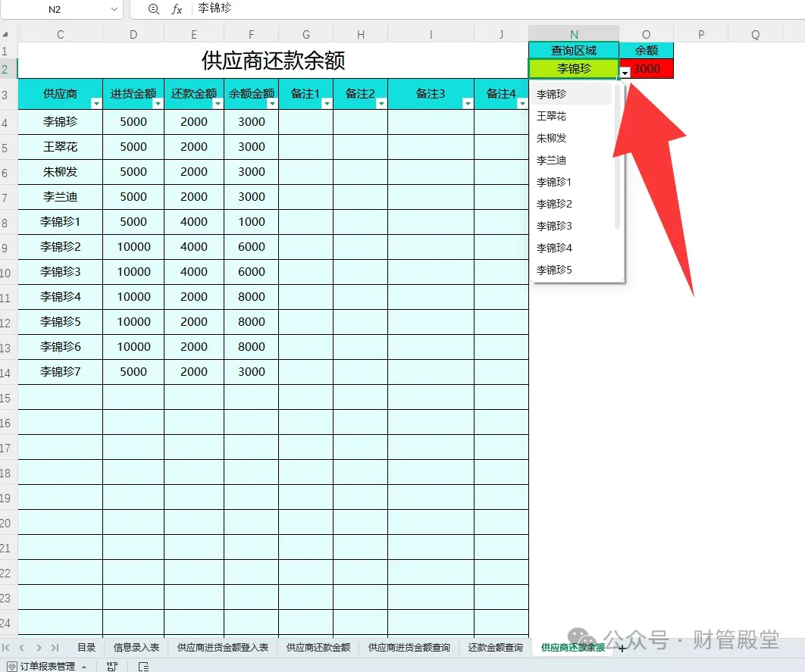Image resolution: width=805 pixels, height=672 pixels.
Task: Jump to the last sheet with navigation arrow
Action: [55, 648]
